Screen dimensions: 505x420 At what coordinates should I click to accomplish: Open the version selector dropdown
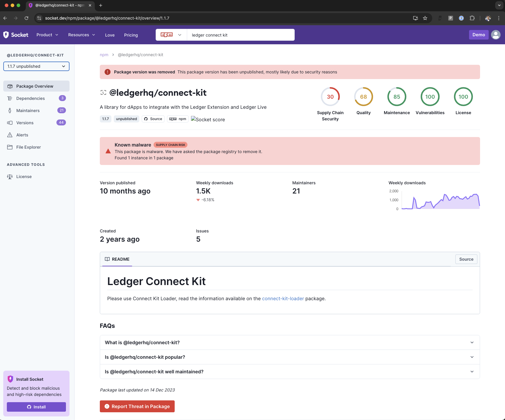(x=36, y=66)
